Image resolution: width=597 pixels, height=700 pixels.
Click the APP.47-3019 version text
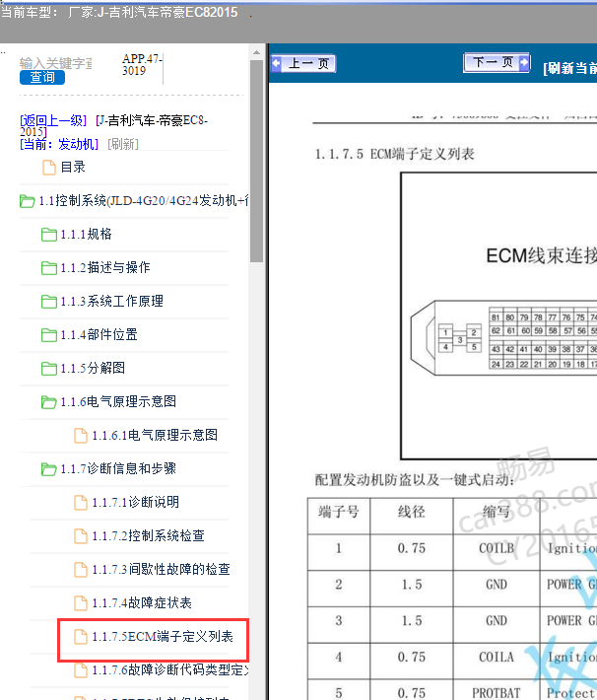pos(142,65)
